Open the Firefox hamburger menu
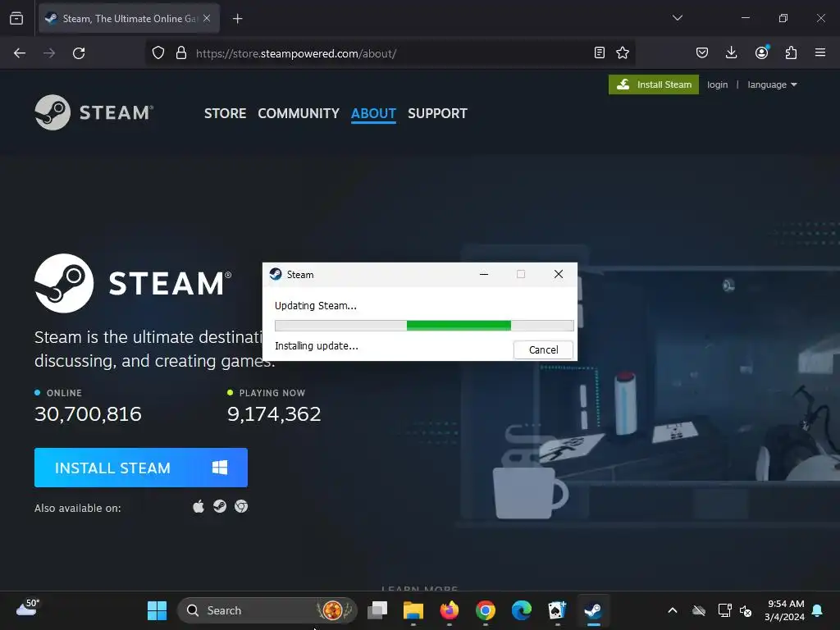 [x=820, y=52]
